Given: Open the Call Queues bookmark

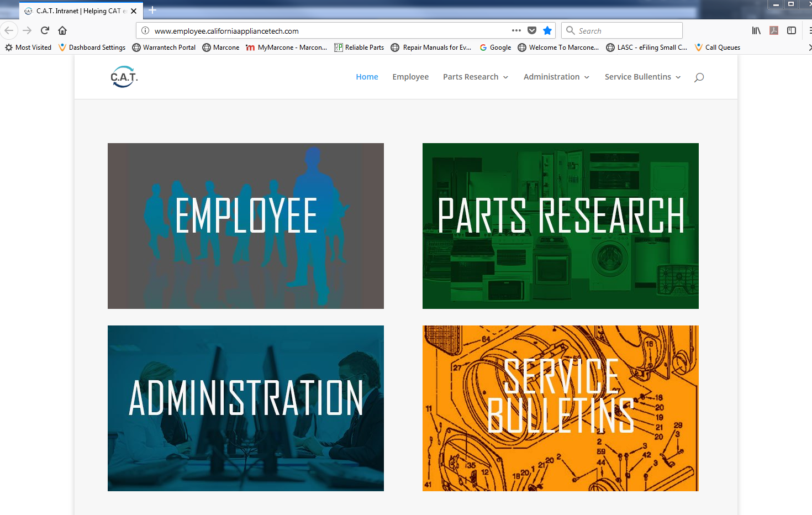Looking at the screenshot, I should point(718,48).
